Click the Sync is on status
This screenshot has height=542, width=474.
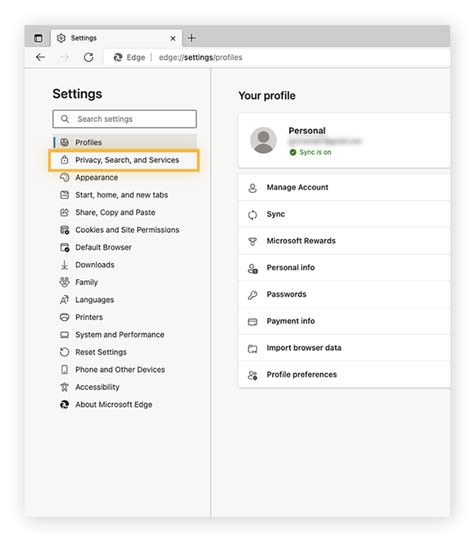coord(310,152)
